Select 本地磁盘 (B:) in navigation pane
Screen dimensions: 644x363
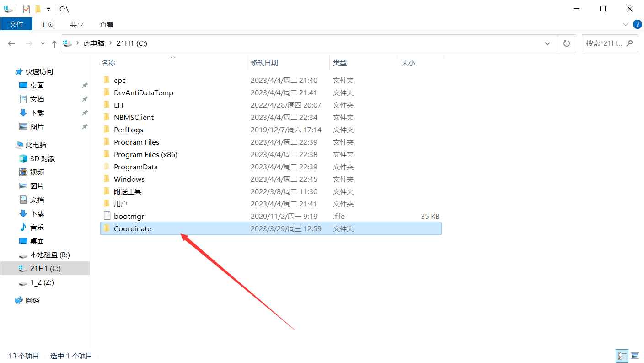click(x=49, y=255)
